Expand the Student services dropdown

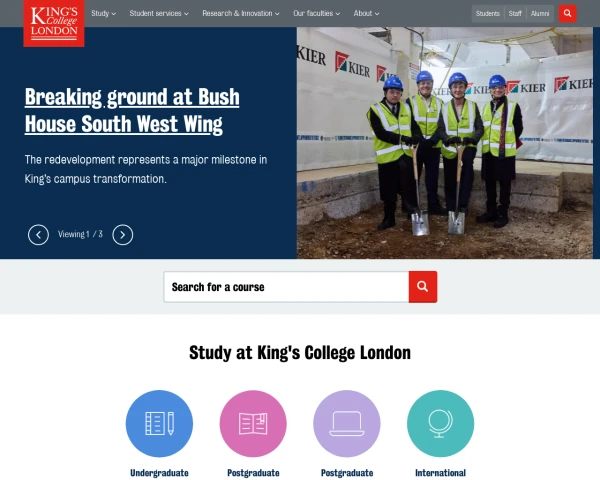point(159,13)
